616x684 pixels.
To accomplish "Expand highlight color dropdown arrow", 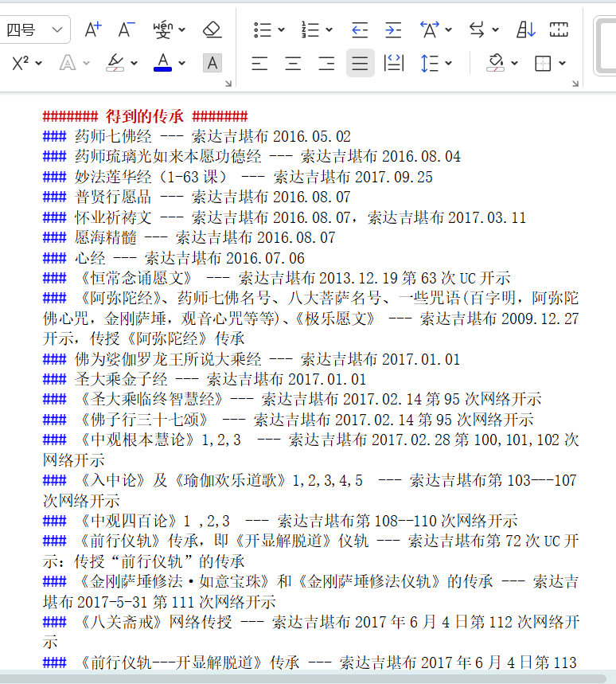I will pyautogui.click(x=134, y=63).
